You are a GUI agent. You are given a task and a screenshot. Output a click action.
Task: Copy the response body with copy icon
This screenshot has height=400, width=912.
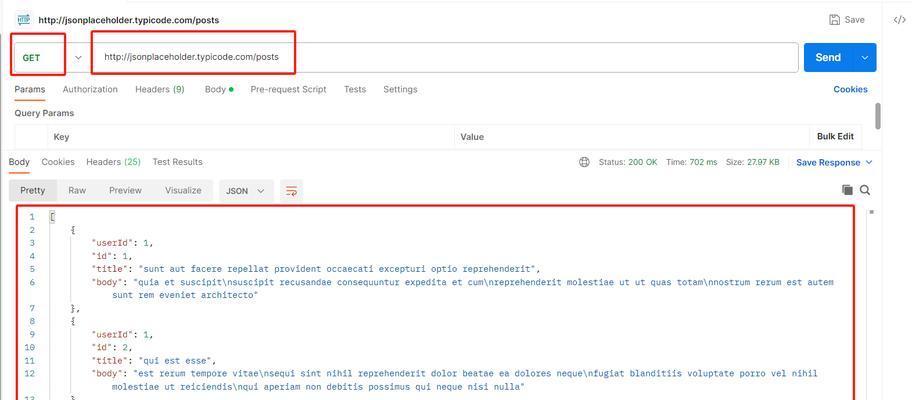coord(847,190)
